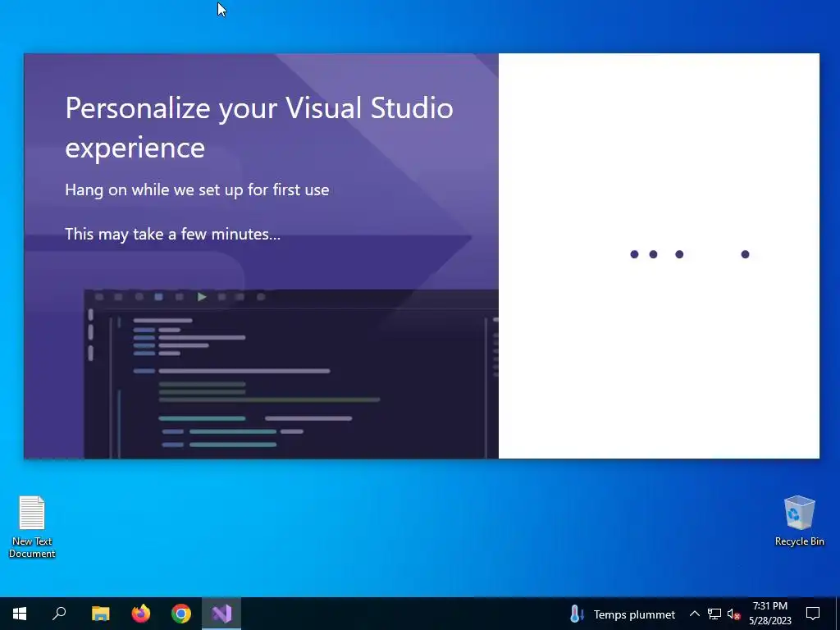
Task: Click the "This may take a few minutes..." text
Action: pos(172,234)
